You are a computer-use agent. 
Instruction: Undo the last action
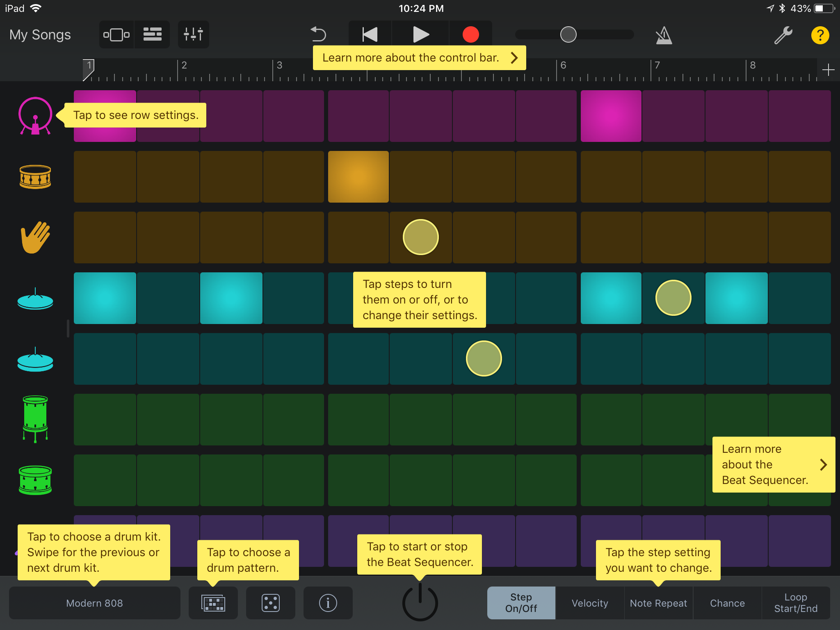(x=318, y=34)
